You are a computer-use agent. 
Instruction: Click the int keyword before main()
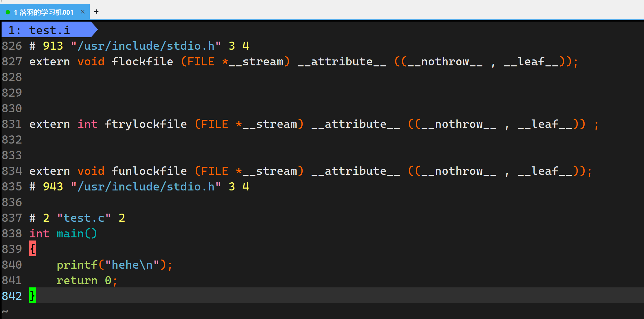(x=39, y=234)
